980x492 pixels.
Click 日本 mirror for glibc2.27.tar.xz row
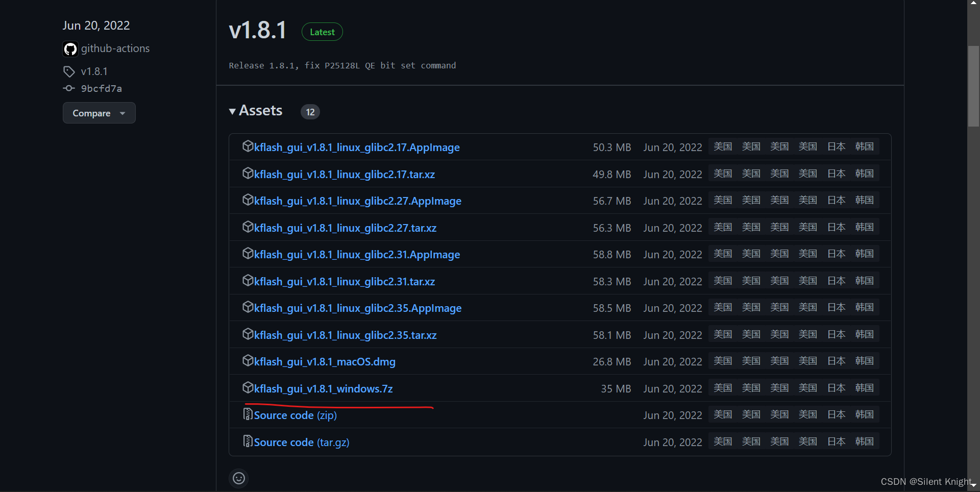836,227
